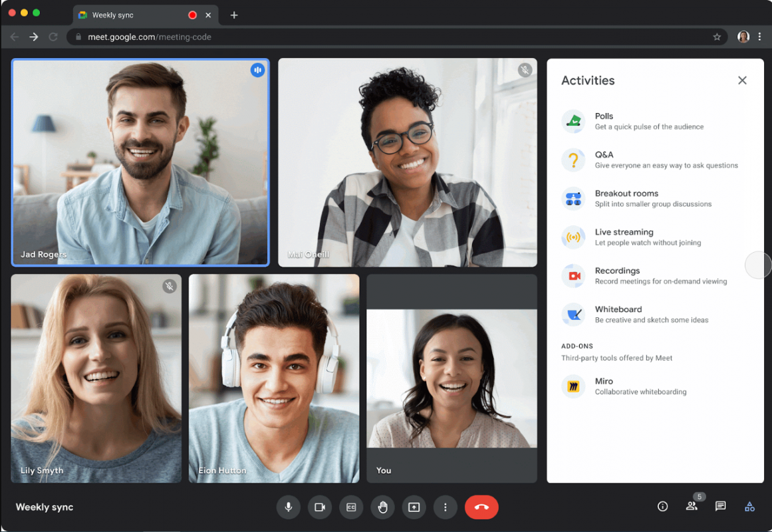This screenshot has height=532, width=772.
Task: Click the red recording indicator on tab
Action: coord(193,15)
